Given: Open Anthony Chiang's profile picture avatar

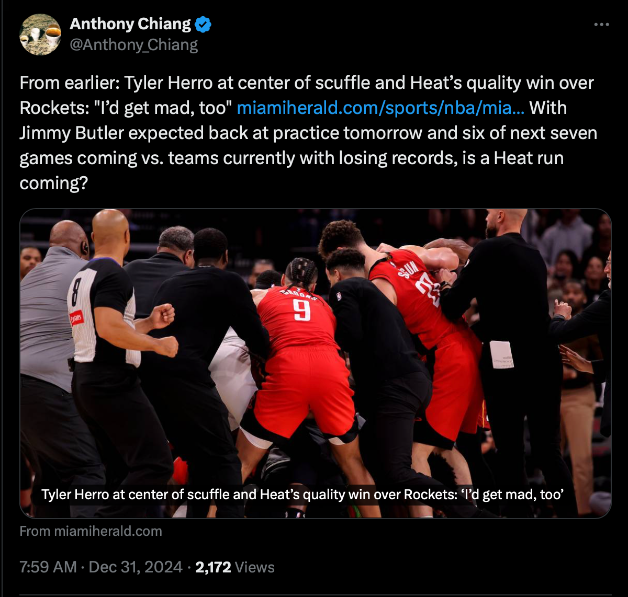Looking at the screenshot, I should click(40, 34).
